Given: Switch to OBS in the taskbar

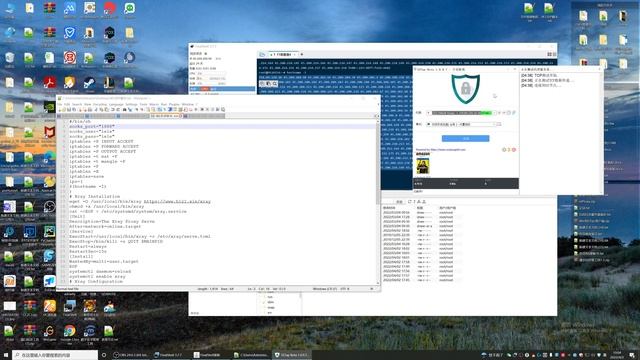Looking at the screenshot, I should (x=131, y=355).
